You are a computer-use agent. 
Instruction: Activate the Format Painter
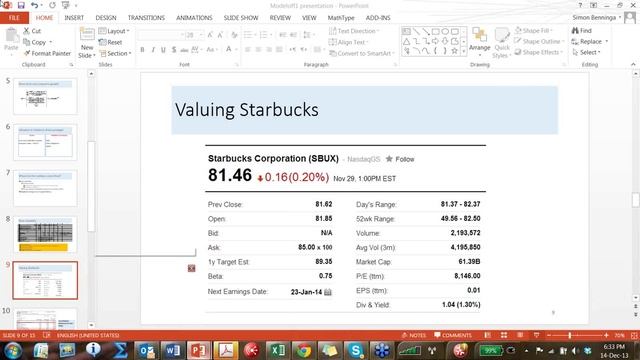[47, 53]
